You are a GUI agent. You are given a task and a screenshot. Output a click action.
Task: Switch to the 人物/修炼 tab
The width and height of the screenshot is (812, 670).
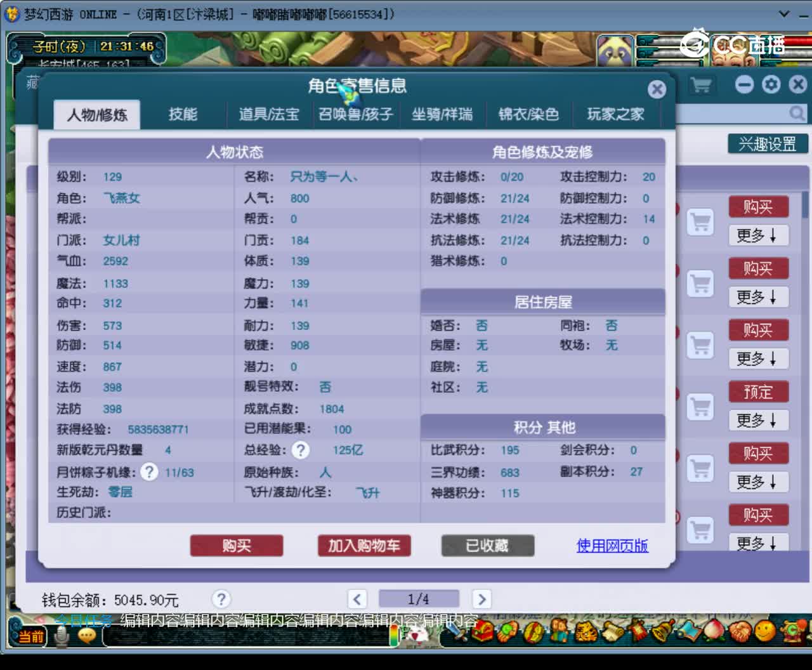click(x=97, y=115)
